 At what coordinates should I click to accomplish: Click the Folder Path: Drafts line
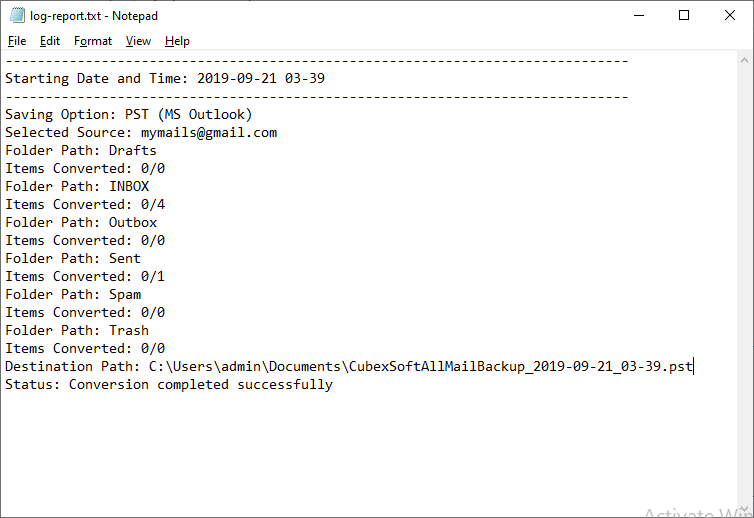click(80, 150)
